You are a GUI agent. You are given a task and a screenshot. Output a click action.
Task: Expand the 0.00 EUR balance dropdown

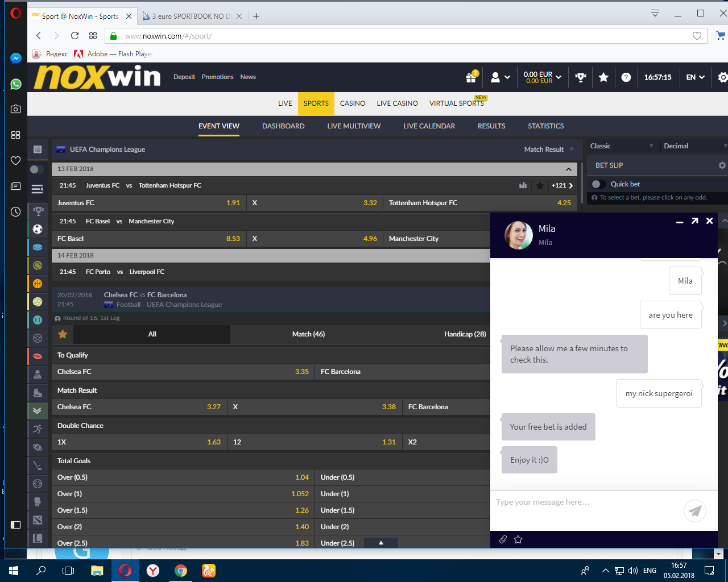(x=542, y=77)
